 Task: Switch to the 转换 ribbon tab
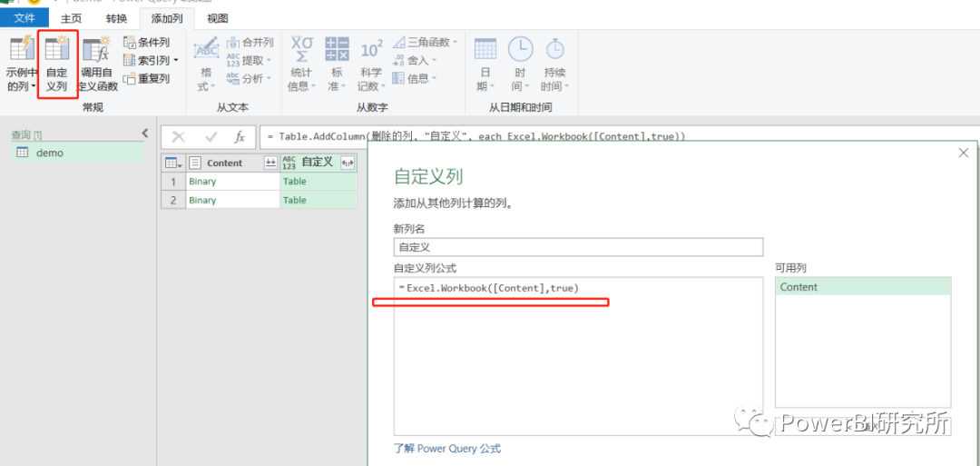click(116, 19)
